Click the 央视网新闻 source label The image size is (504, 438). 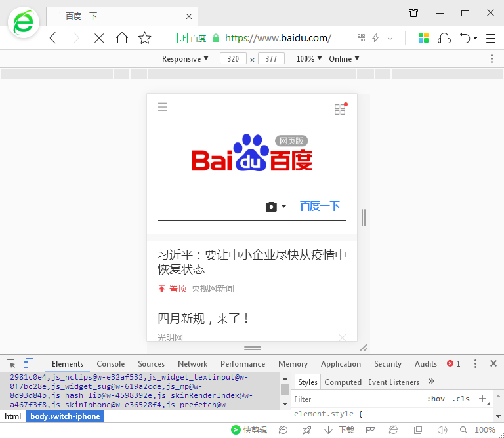(x=213, y=289)
